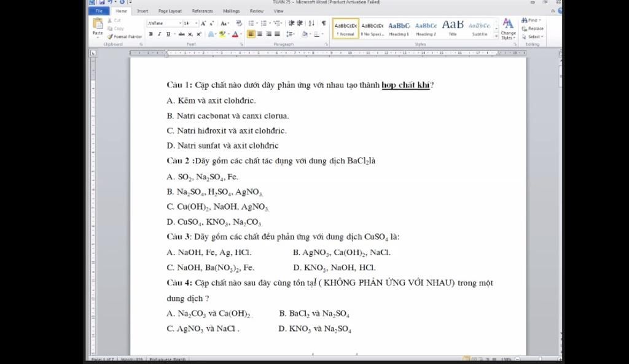Apply the Subtitle style

pos(479,29)
